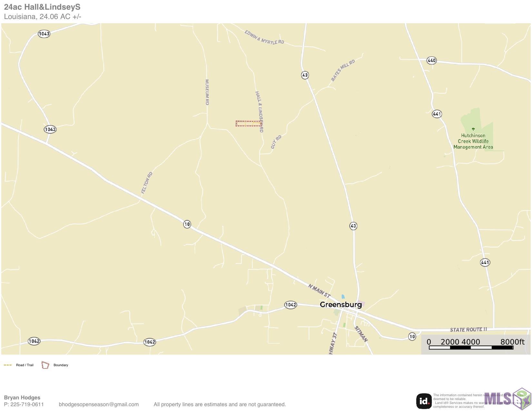Click the upper Highway 441 route shield

tap(437, 114)
